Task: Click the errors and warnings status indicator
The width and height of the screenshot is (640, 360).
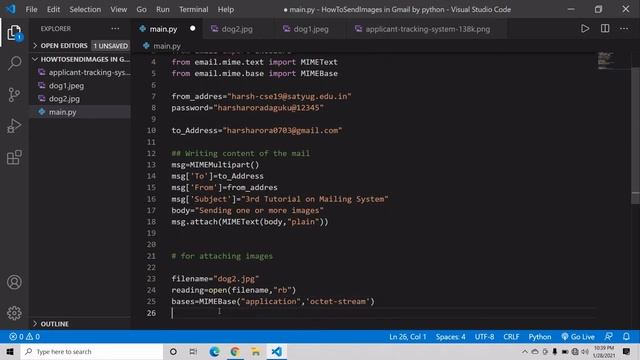Action: tap(24, 337)
